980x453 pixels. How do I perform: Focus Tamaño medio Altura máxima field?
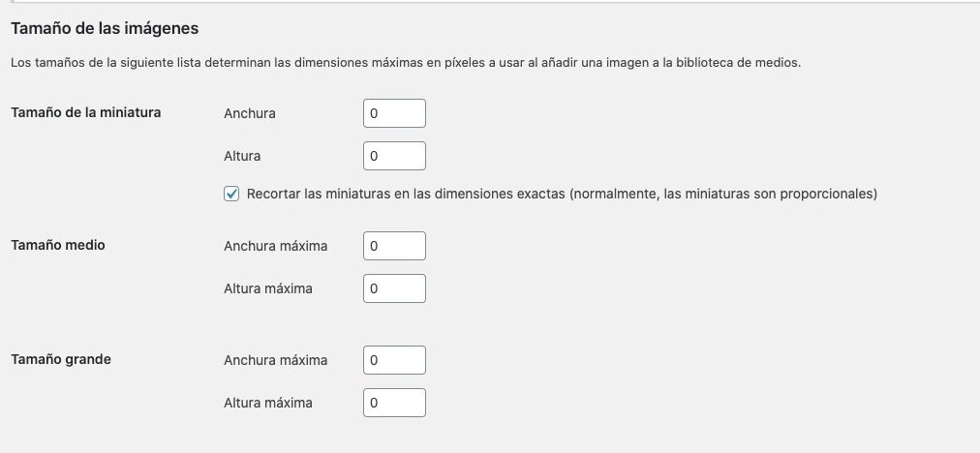point(394,288)
